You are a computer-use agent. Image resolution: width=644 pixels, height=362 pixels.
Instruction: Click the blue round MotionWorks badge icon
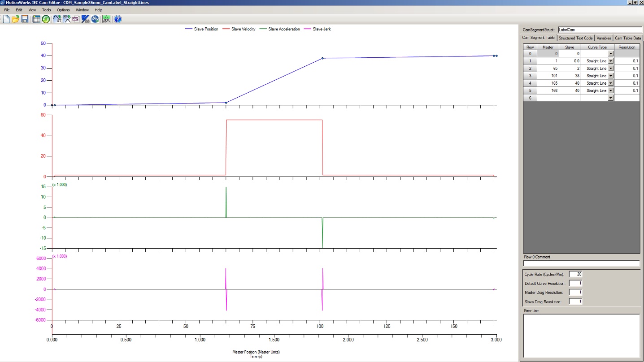pyautogui.click(x=95, y=19)
